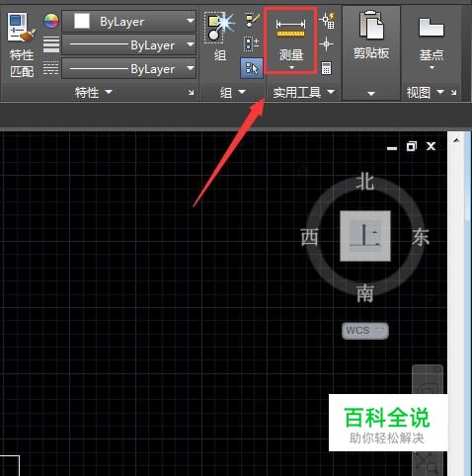
Task: Click the add/remove from group icon
Action: 252,44
